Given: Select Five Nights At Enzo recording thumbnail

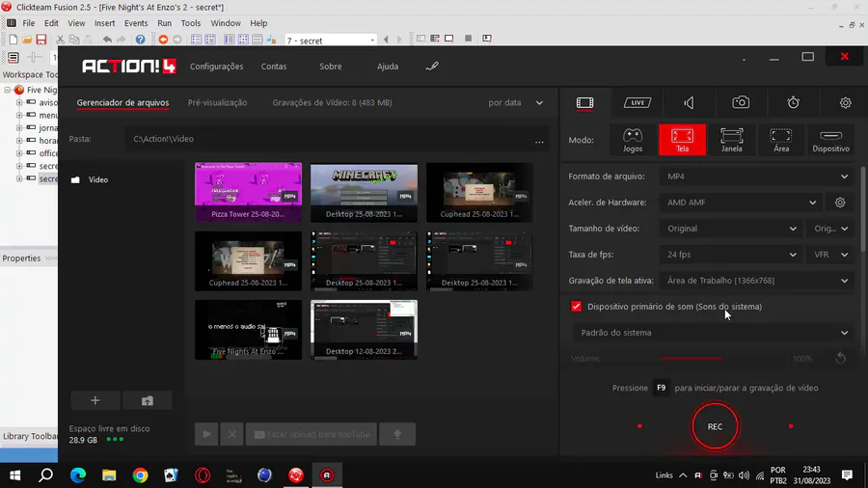Looking at the screenshot, I should coord(248,330).
